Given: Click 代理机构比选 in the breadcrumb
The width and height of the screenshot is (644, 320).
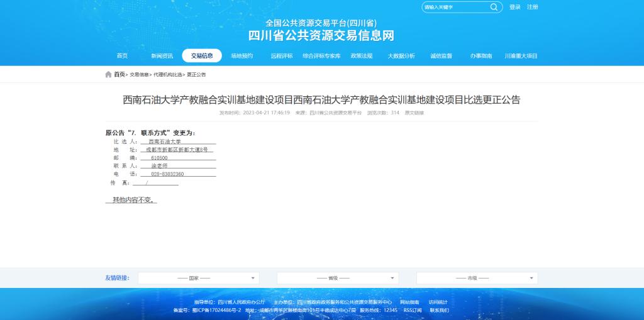Looking at the screenshot, I should [167, 75].
